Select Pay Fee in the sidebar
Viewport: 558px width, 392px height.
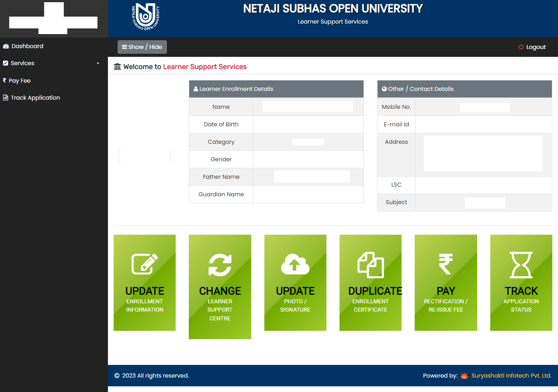coord(54,80)
